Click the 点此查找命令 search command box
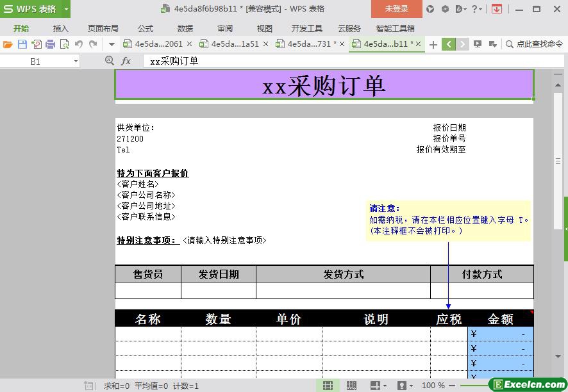Image resolution: width=568 pixels, height=392 pixels. (535, 44)
